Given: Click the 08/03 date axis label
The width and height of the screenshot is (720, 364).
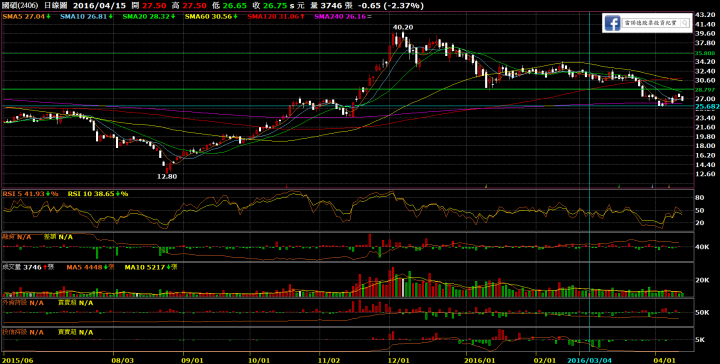Looking at the screenshot, I should click(124, 359).
